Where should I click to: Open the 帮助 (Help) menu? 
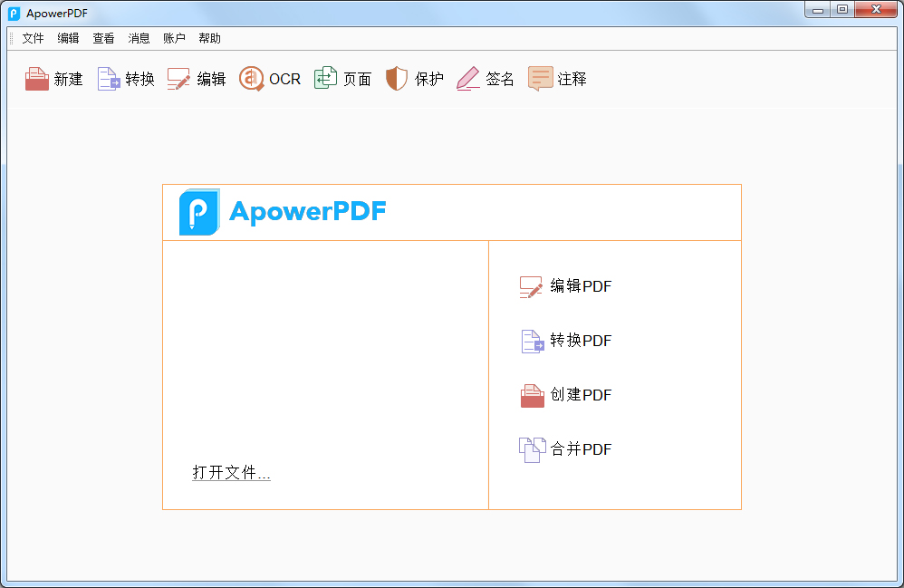[209, 38]
